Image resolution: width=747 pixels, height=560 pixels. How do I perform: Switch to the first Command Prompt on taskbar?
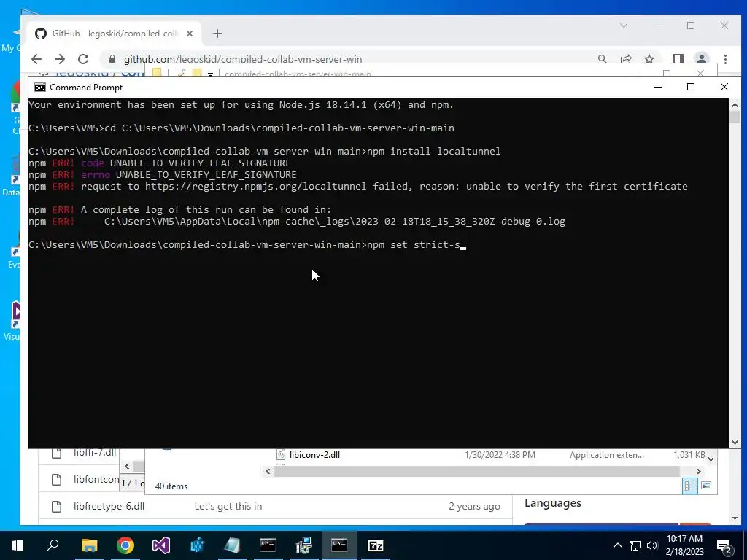[268, 545]
